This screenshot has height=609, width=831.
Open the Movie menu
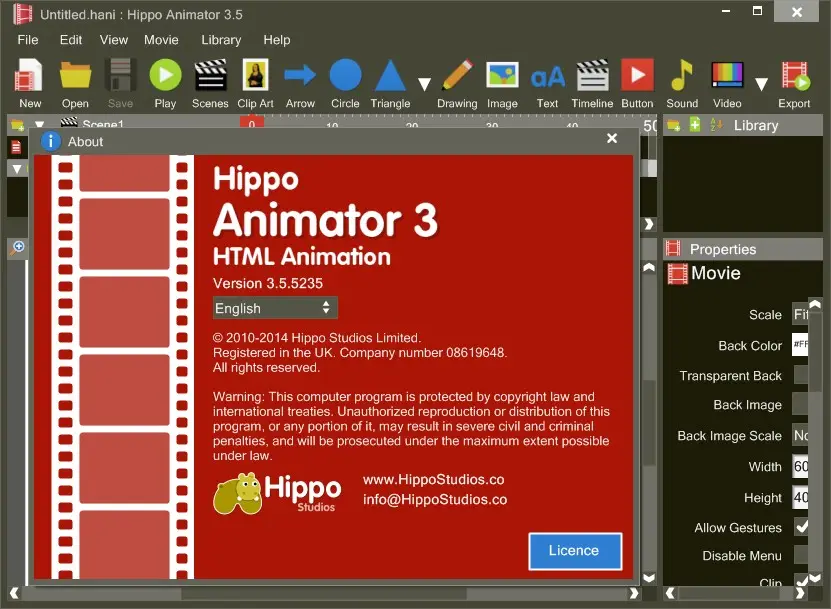point(161,40)
